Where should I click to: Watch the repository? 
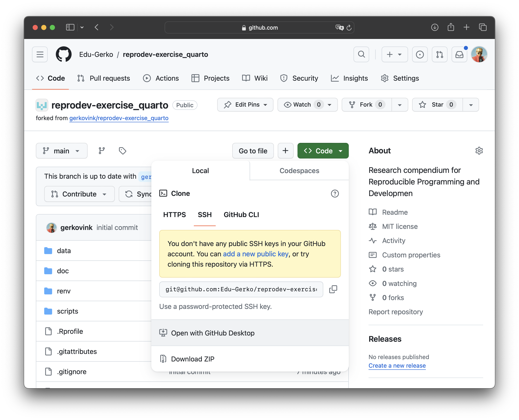point(307,105)
